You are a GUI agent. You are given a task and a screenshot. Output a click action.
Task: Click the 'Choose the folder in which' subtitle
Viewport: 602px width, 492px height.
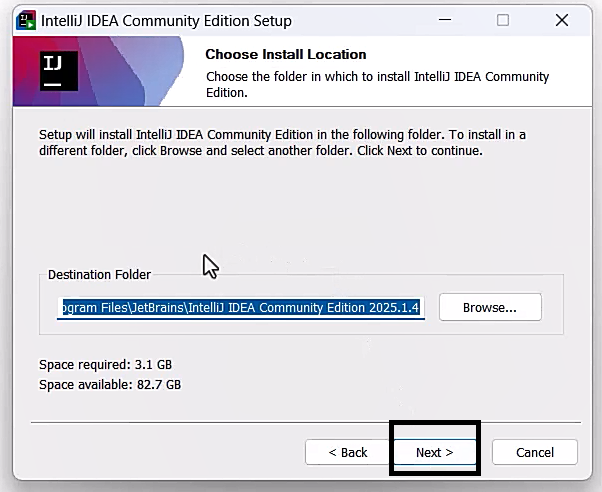coord(377,84)
